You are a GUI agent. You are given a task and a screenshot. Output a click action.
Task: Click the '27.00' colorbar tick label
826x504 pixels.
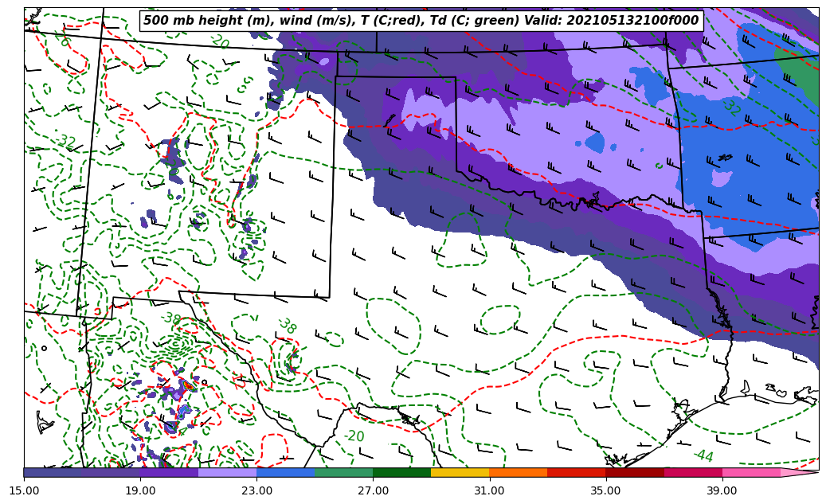pos(373,490)
